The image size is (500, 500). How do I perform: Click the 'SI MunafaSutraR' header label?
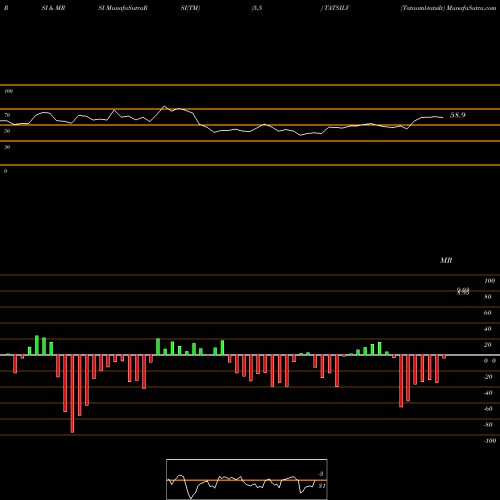(x=123, y=8)
